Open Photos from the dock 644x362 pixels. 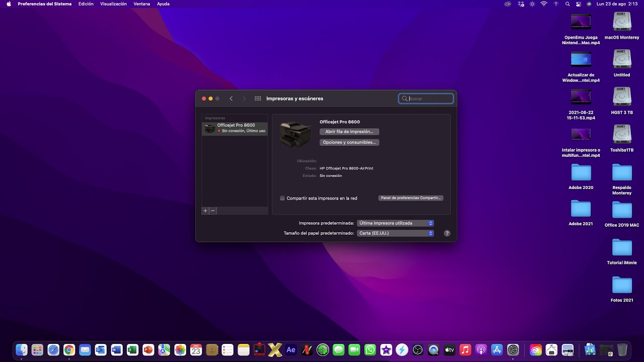[180, 350]
